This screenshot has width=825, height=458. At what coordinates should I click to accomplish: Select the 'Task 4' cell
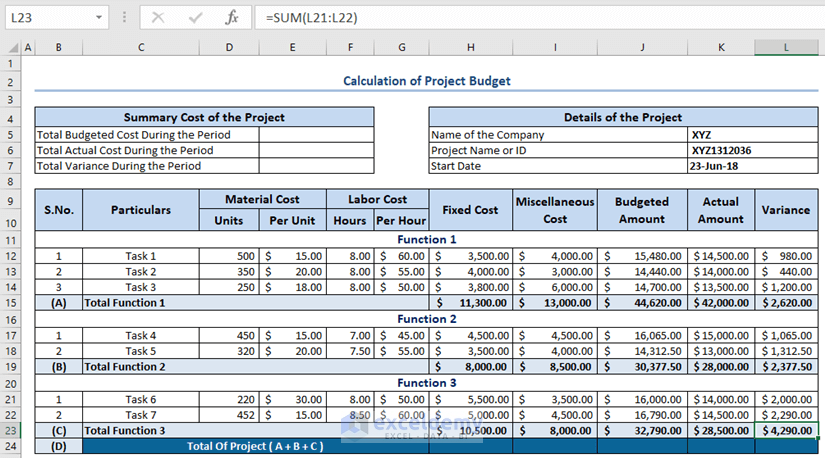click(x=141, y=336)
